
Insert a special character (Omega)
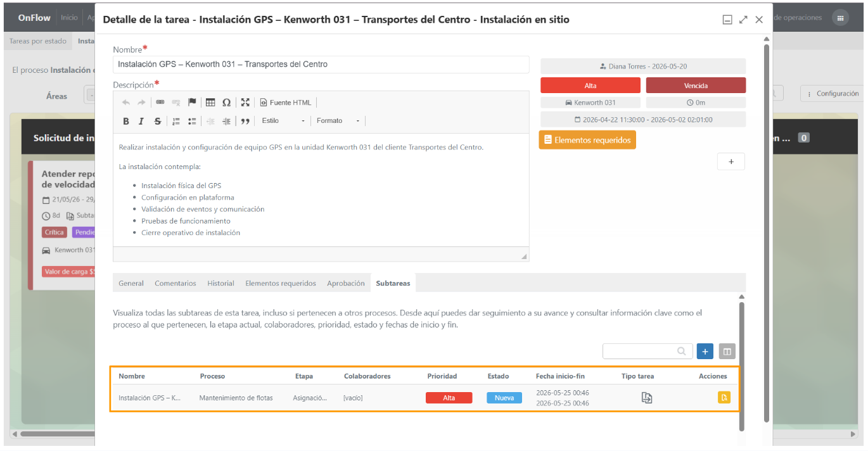coord(226,103)
